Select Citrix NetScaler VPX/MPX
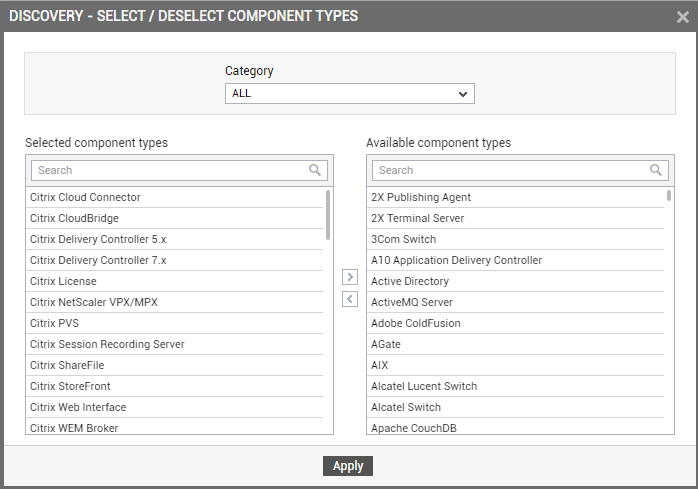This screenshot has width=698, height=489. (x=176, y=302)
